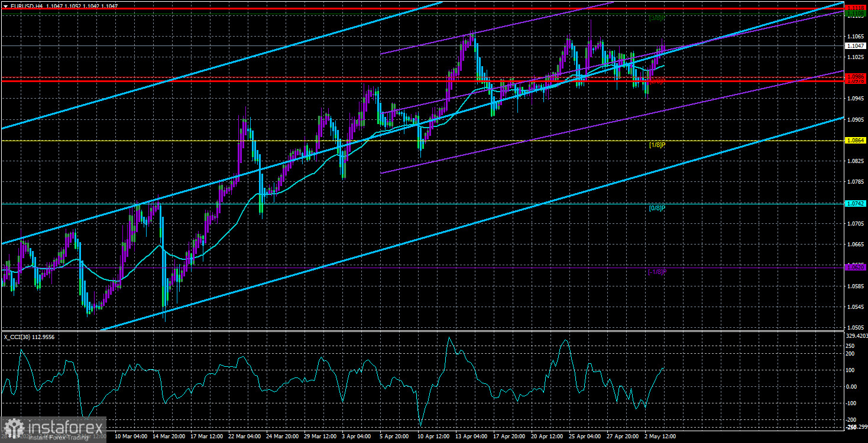This screenshot has width=868, height=443.
Task: Click the 17 Apr 20:00 time label
Action: click(x=509, y=437)
